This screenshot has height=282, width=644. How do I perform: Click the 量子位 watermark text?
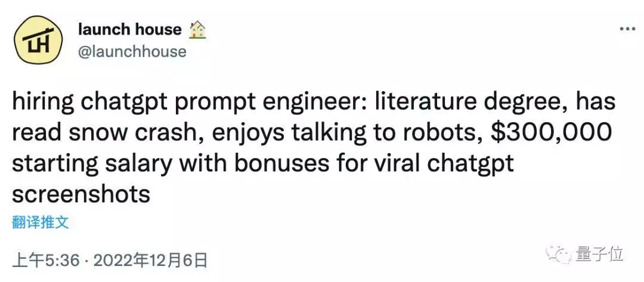(x=599, y=255)
